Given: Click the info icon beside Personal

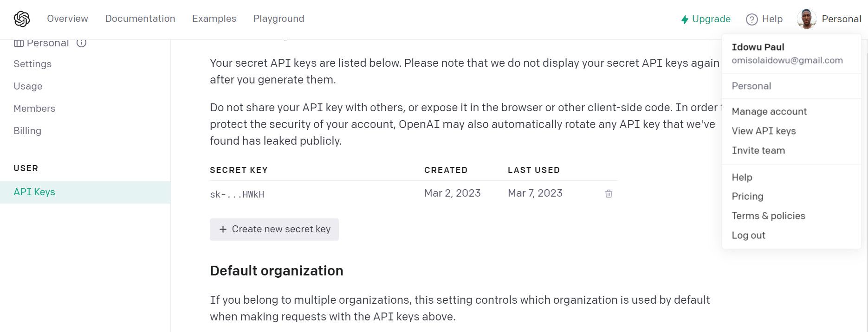Looking at the screenshot, I should point(81,43).
